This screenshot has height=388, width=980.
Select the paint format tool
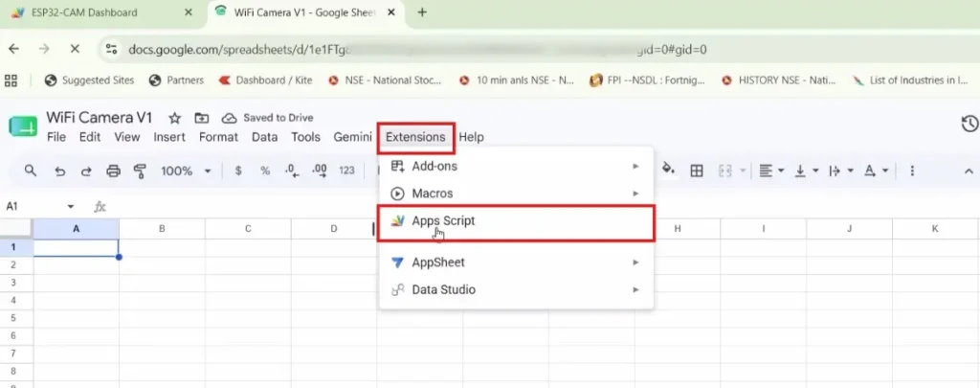[140, 171]
